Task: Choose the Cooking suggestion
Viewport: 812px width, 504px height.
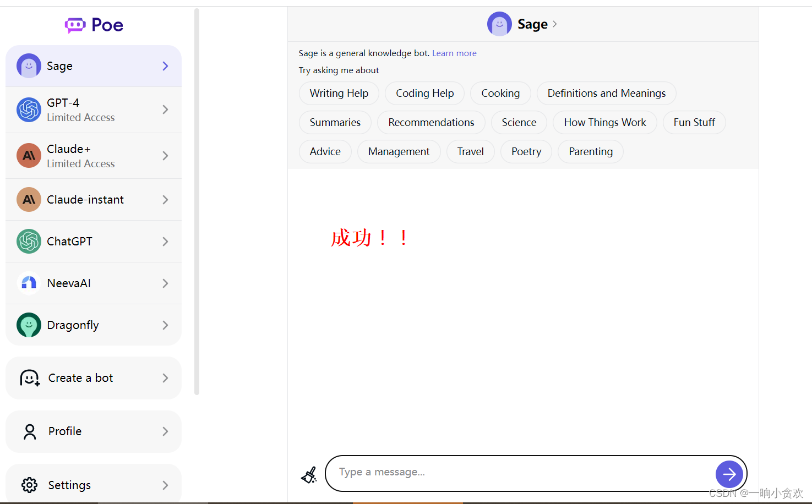Action: click(500, 94)
